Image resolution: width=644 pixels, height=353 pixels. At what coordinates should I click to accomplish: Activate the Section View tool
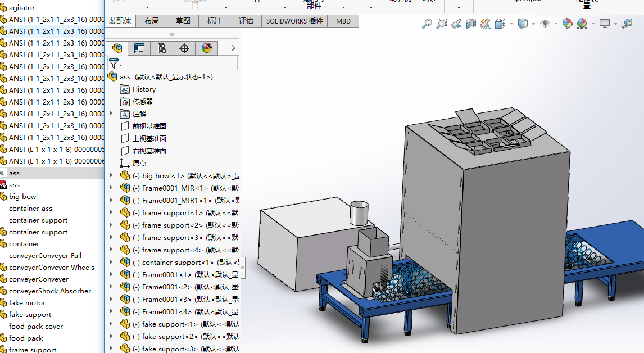(x=471, y=24)
